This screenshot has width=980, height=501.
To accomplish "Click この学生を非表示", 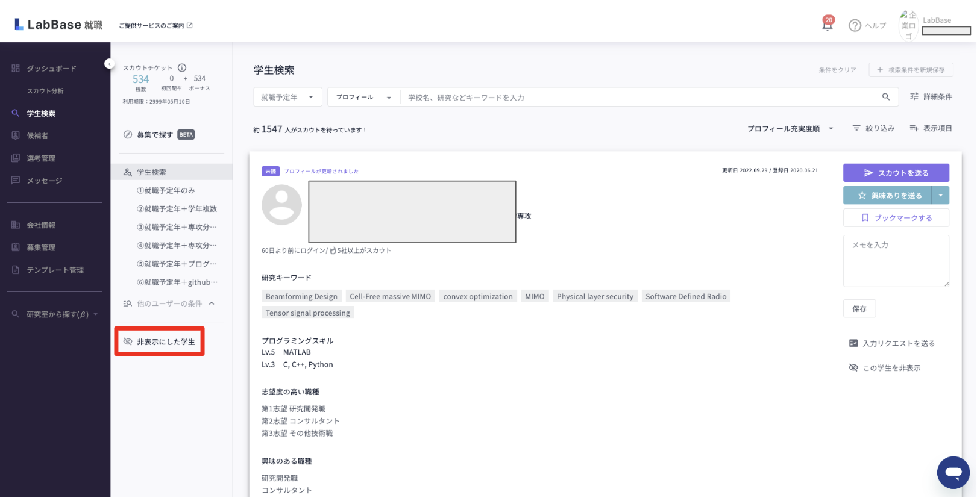I will [x=885, y=368].
